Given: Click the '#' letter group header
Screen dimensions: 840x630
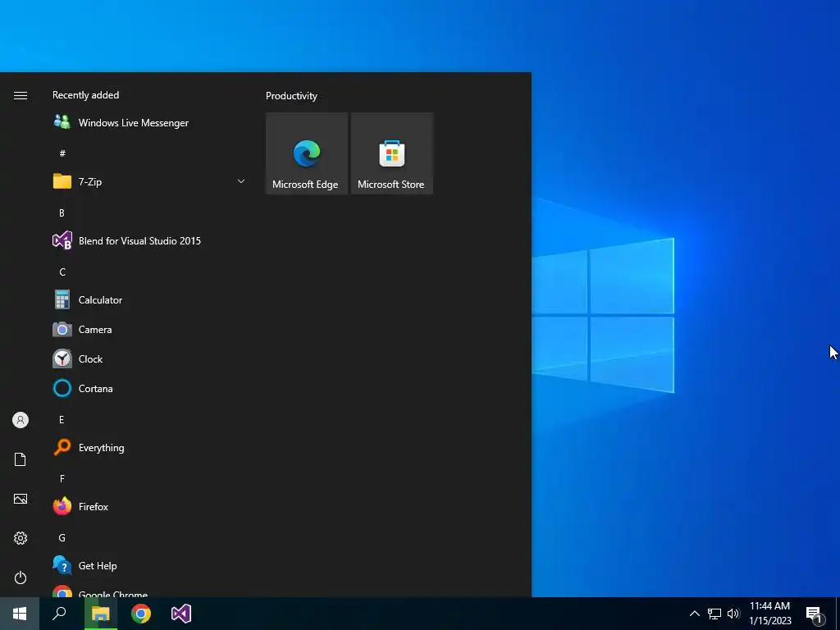Looking at the screenshot, I should click(62, 153).
